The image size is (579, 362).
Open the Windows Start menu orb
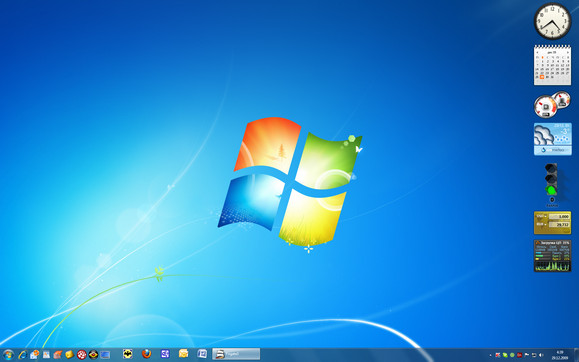click(7, 355)
